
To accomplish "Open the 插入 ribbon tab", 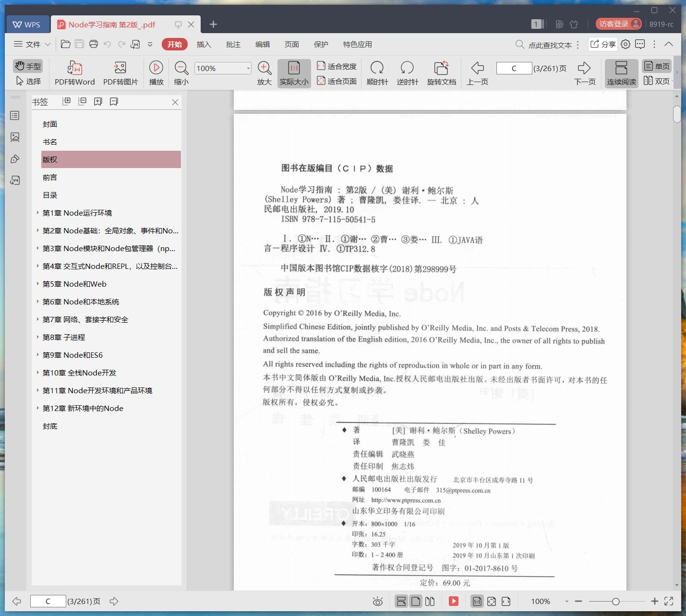I will tap(204, 44).
